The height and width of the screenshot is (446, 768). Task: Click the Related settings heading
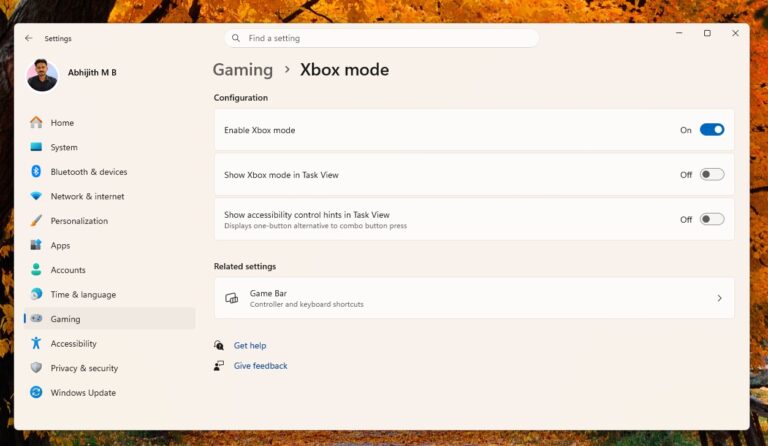245,266
